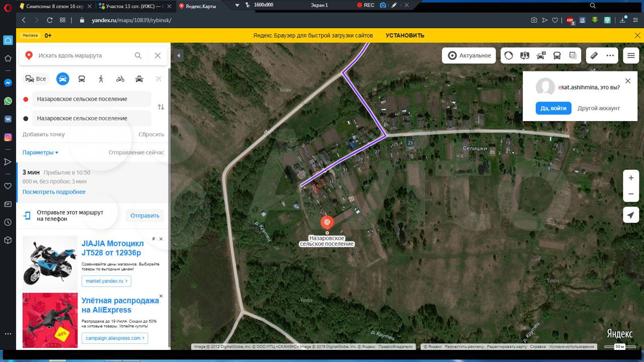
Task: Open Messenger in Opera sidebar
Action: pyautogui.click(x=8, y=83)
